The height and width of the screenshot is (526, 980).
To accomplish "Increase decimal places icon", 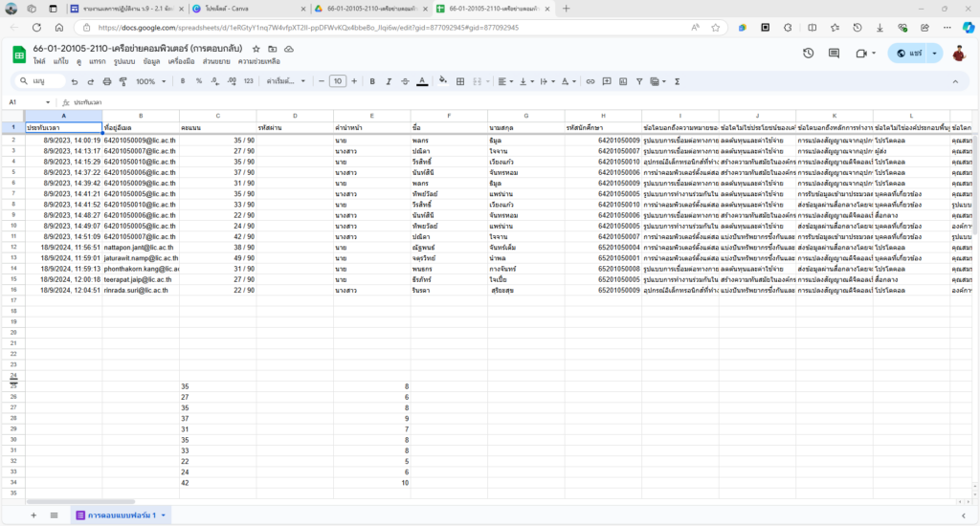I will tap(232, 81).
